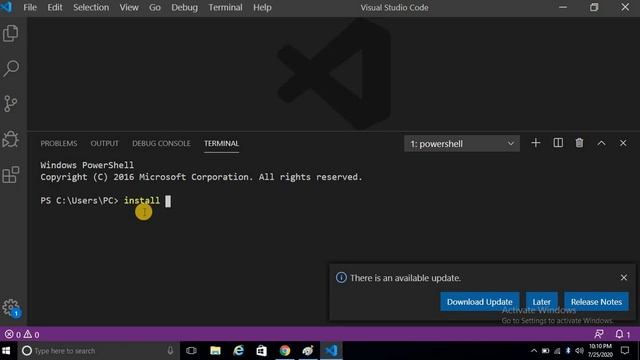Viewport: 640px width, 360px height.
Task: Switch to the OUTPUT tab
Action: point(104,144)
